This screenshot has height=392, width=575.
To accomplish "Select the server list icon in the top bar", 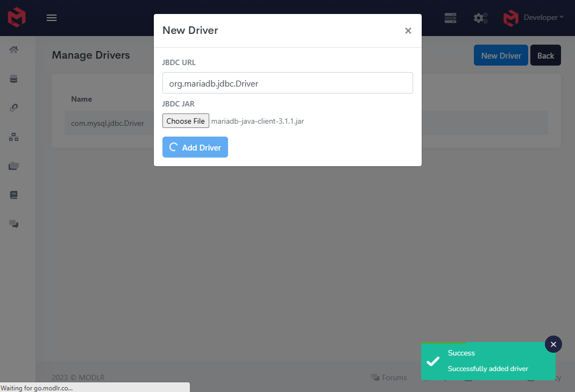I will tap(450, 18).
